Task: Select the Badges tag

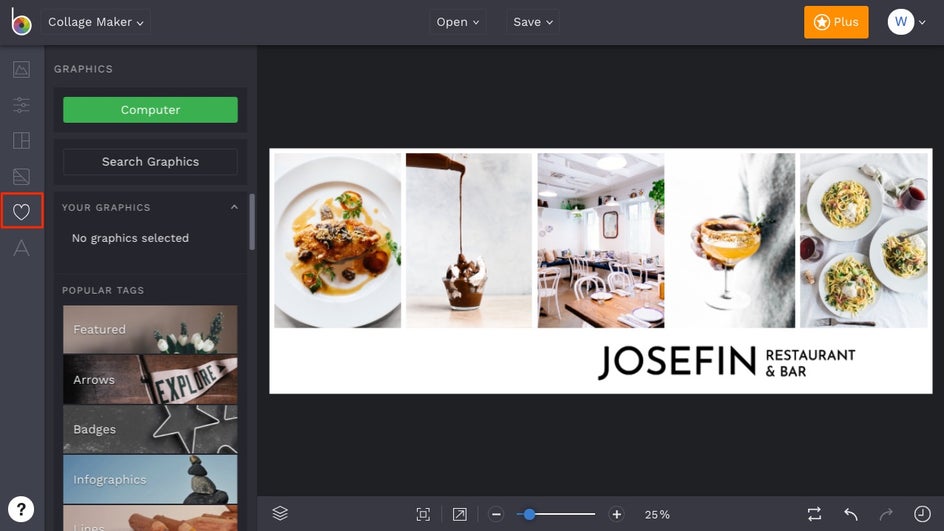Action: tap(151, 429)
